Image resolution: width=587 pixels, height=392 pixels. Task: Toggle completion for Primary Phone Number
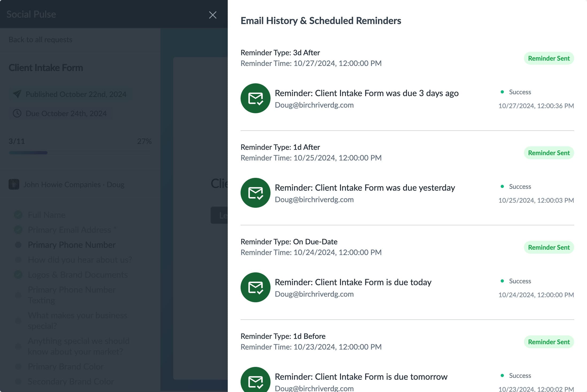[18, 245]
